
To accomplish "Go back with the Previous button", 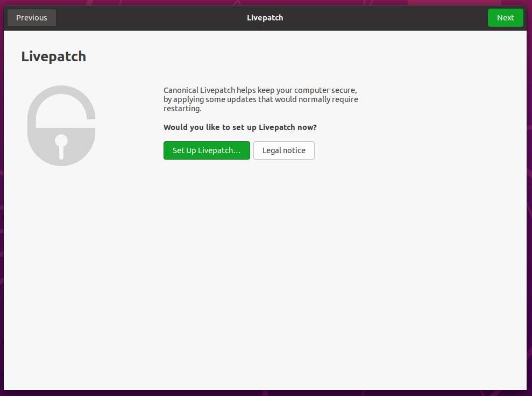I will 32,18.
